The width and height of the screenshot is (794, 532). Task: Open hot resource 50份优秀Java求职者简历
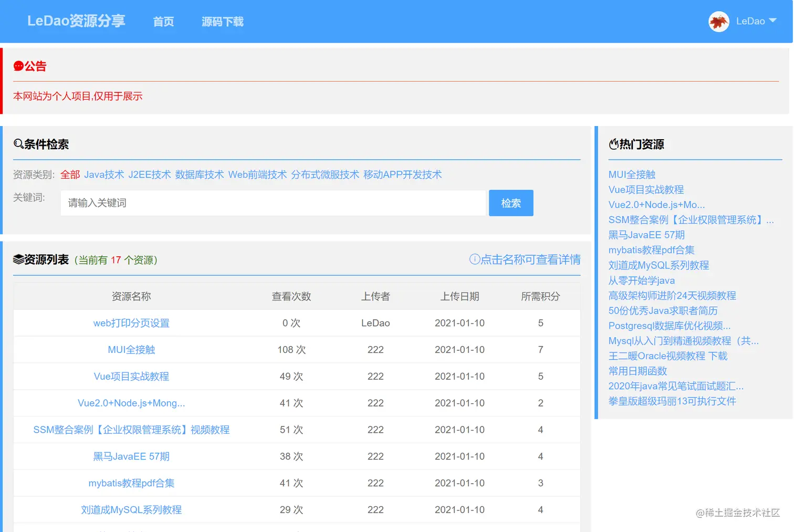(663, 311)
